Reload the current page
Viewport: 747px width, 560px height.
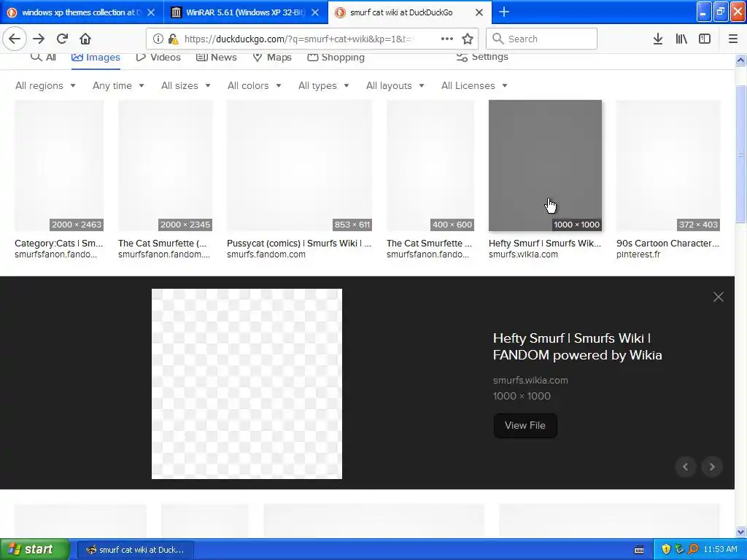point(62,39)
